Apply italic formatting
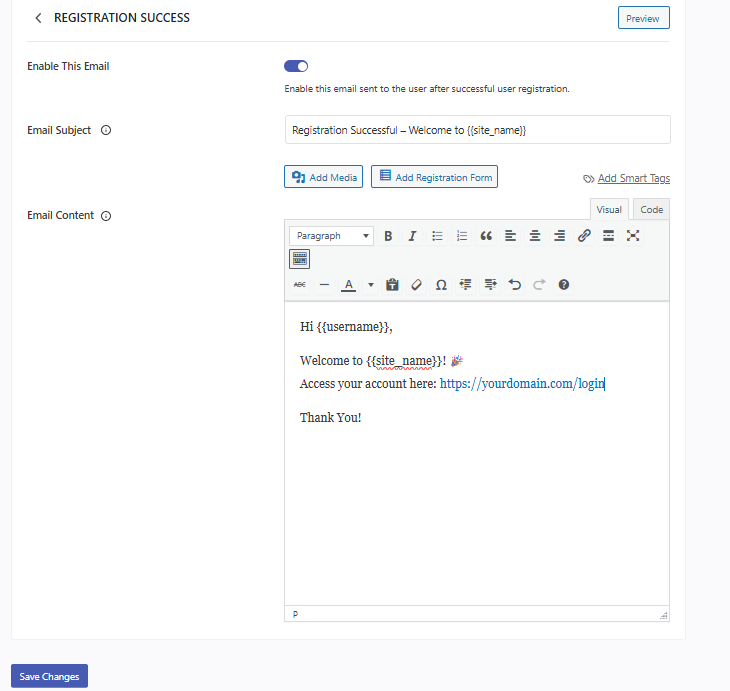 point(412,236)
